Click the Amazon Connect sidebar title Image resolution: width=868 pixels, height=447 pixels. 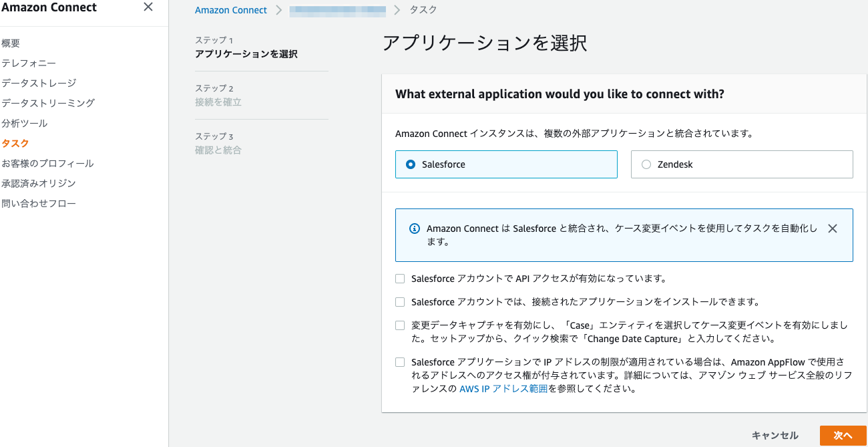(49, 7)
